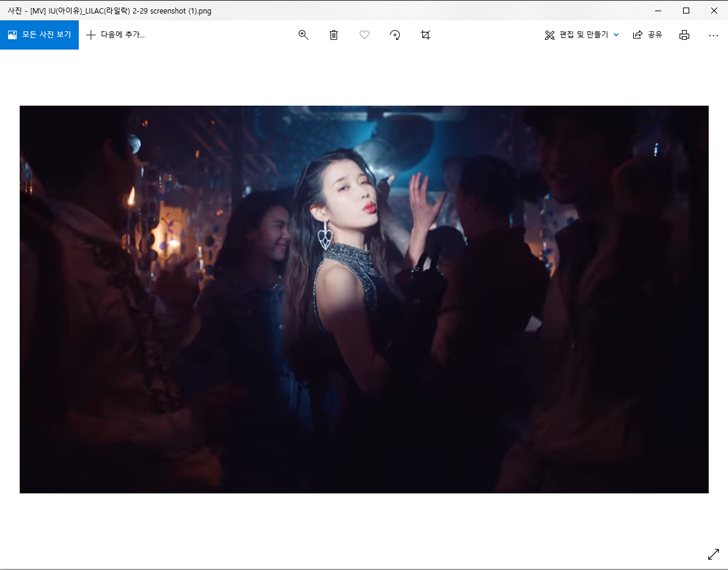Open 편집 및 만들기 dropdown menu
The image size is (728, 570).
[x=581, y=35]
